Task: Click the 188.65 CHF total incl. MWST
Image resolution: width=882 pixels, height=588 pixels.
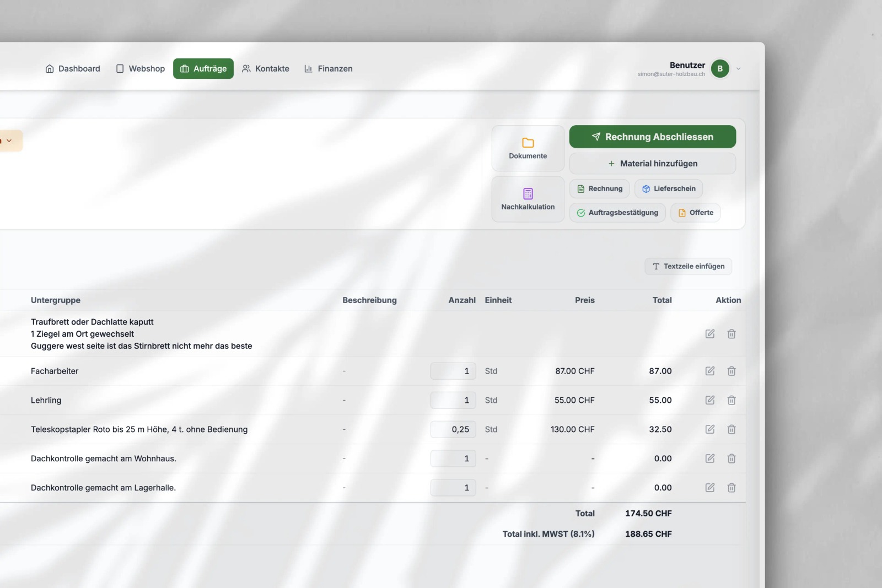Action: tap(648, 534)
